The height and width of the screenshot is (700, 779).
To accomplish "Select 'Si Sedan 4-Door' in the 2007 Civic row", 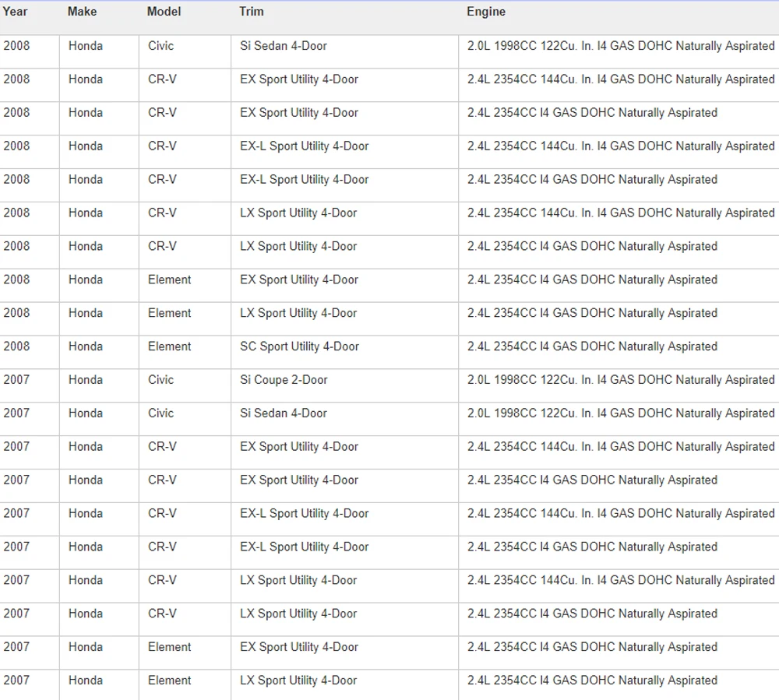I will pos(284,413).
